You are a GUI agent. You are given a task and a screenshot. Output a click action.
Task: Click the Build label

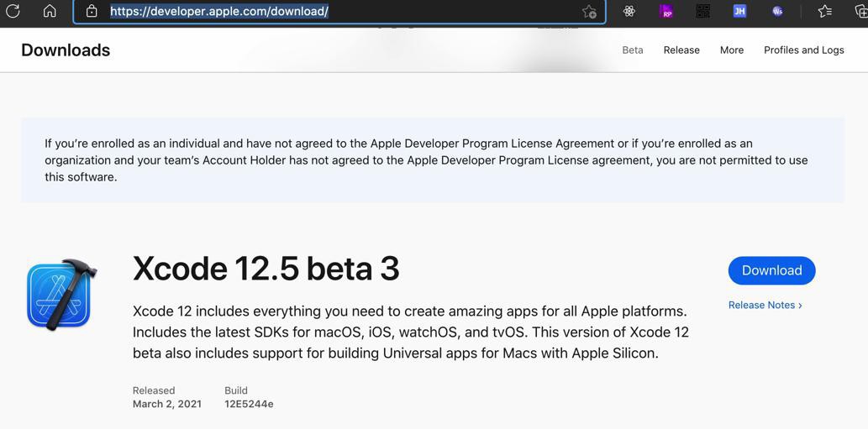tap(236, 390)
